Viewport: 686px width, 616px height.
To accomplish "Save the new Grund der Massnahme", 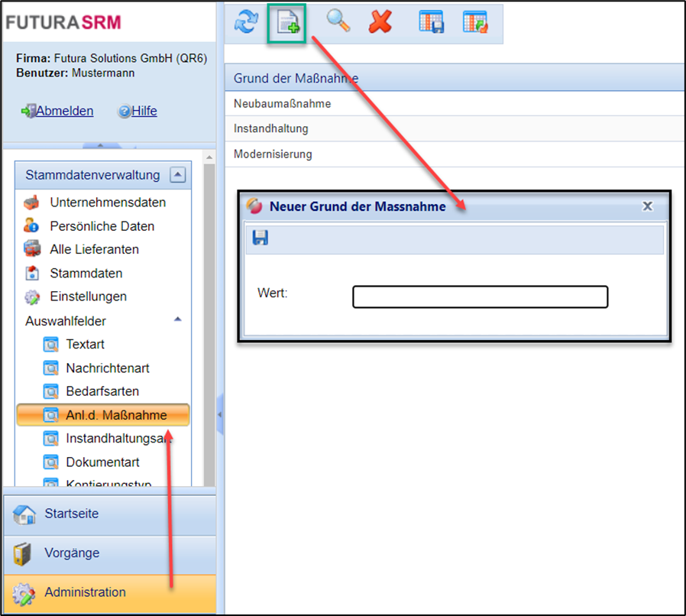I will 260,238.
